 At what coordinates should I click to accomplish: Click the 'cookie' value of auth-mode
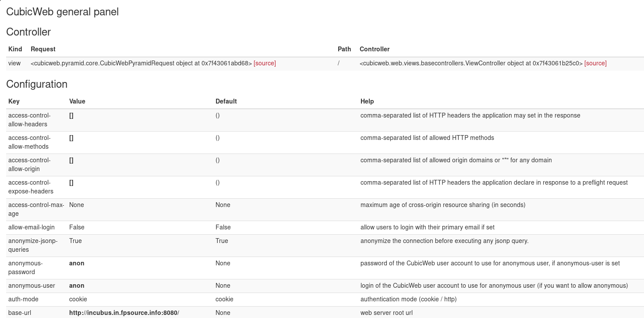point(78,299)
